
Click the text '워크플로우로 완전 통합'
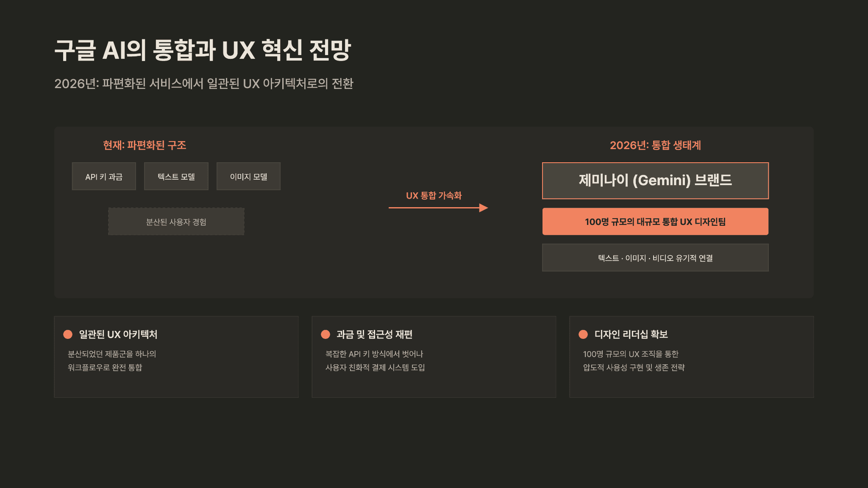coord(105,367)
